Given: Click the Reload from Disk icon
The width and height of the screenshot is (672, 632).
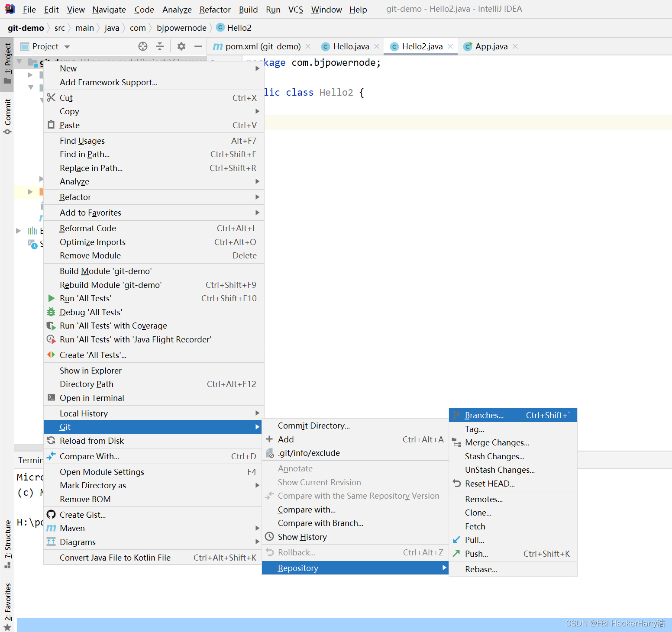Looking at the screenshot, I should (51, 440).
